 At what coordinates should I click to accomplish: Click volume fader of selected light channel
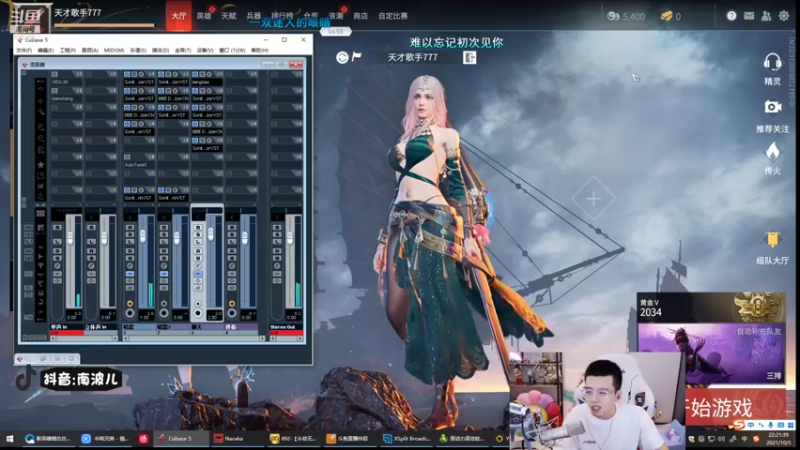pos(210,233)
